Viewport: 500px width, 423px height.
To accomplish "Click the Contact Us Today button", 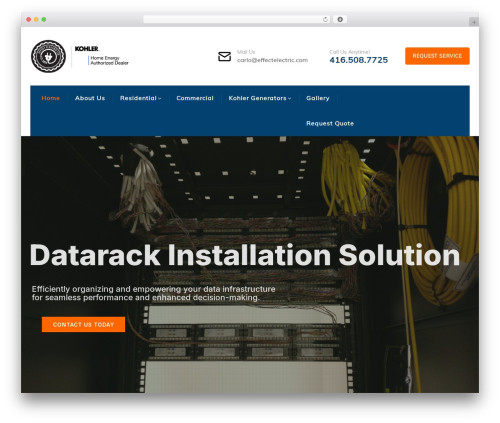I will tap(83, 324).
